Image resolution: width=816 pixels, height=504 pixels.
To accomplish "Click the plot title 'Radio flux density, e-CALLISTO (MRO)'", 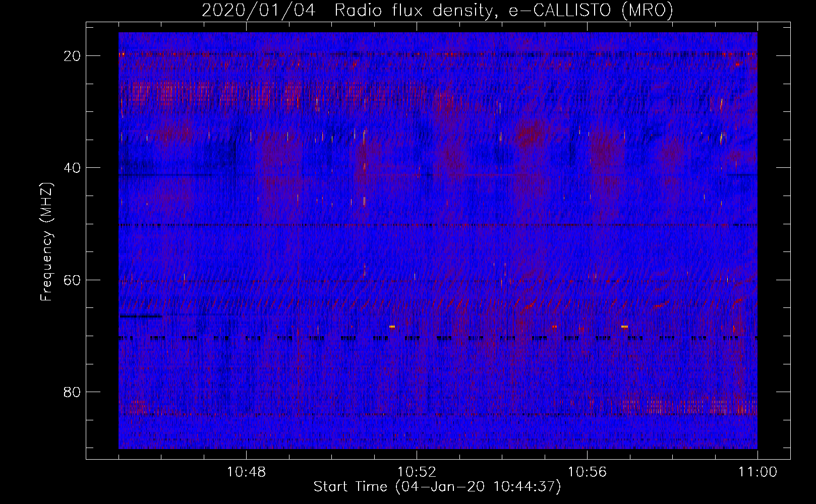I will [x=504, y=10].
